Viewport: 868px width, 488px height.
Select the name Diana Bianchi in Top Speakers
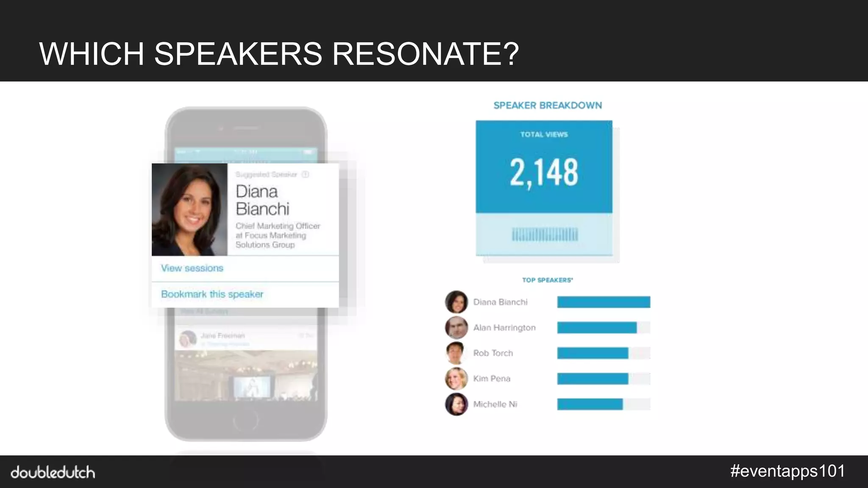(x=500, y=302)
